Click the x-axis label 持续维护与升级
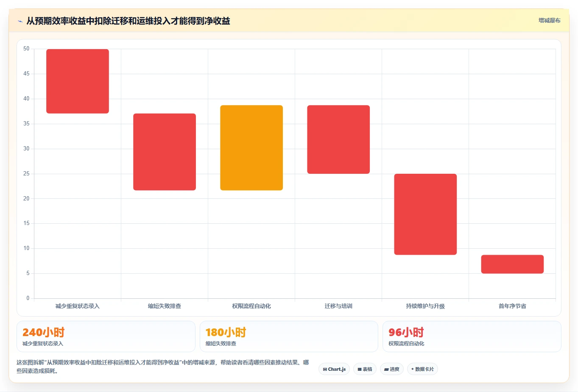 [425, 306]
